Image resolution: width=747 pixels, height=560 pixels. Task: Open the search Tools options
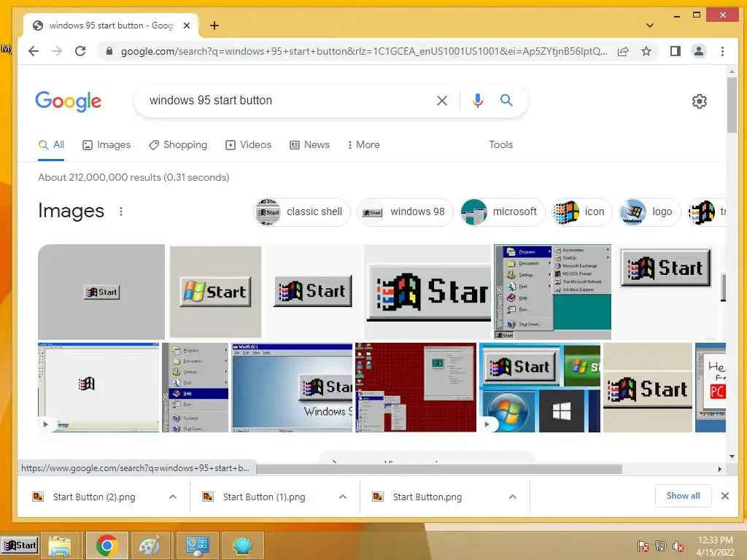[500, 145]
